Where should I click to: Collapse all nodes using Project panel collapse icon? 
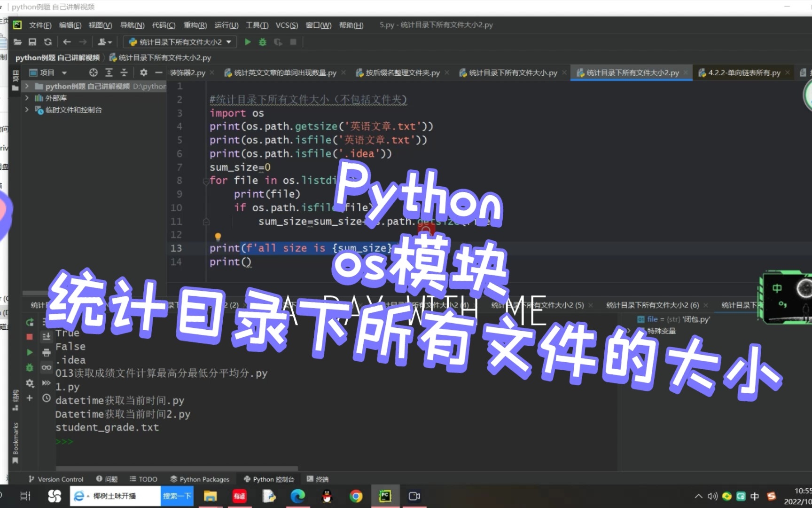[124, 73]
